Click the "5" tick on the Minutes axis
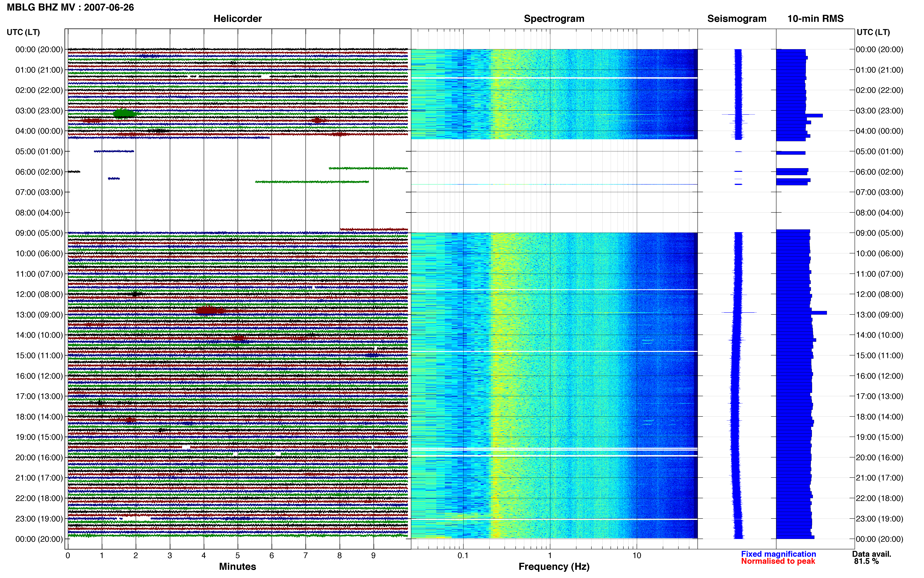924x578 pixels. [238, 555]
